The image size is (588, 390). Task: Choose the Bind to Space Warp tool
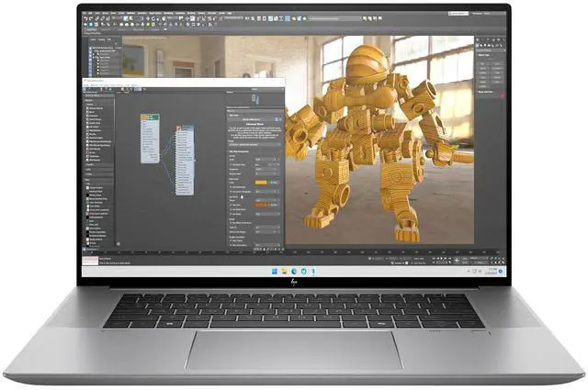click(x=108, y=18)
